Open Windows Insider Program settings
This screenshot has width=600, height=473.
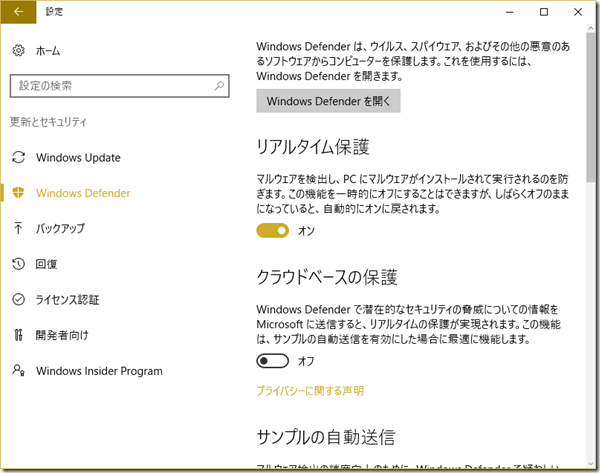pos(99,370)
